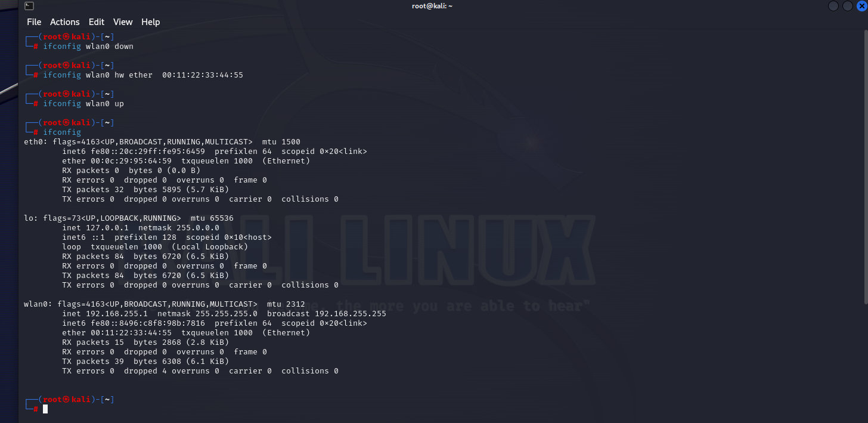Viewport: 868px width, 423px height.
Task: Click the terminal icon in the title bar
Action: (x=29, y=6)
